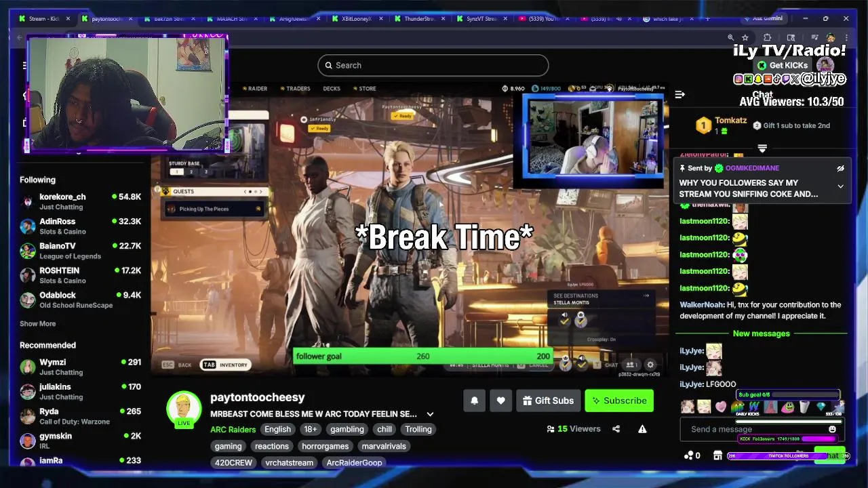This screenshot has height=488, width=868.
Task: Hit the green Subscribe button
Action: click(619, 401)
